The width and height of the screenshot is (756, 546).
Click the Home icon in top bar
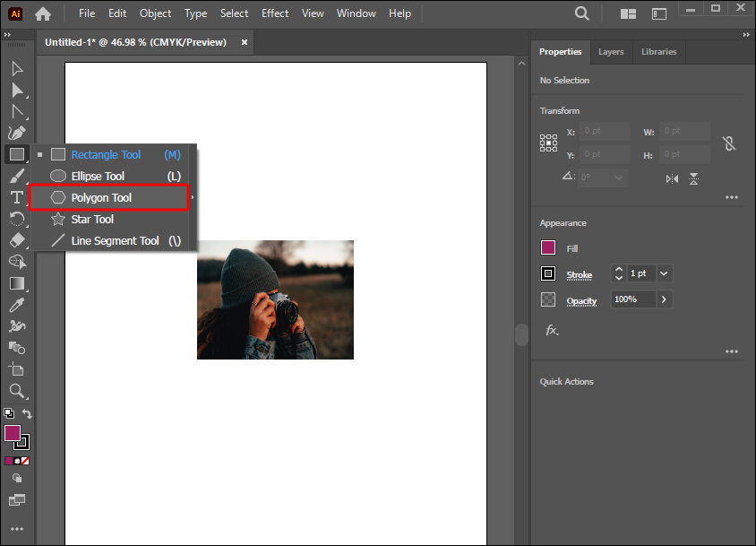(x=42, y=13)
